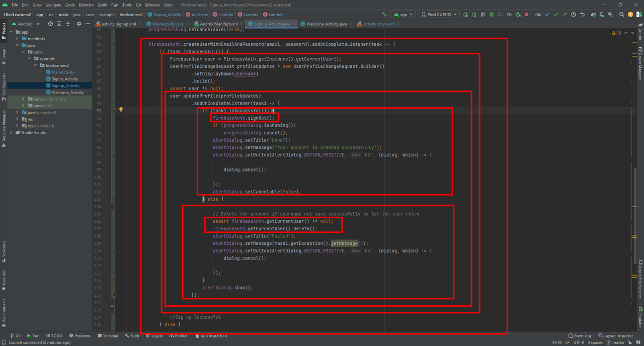Open the Event Log

579,336
